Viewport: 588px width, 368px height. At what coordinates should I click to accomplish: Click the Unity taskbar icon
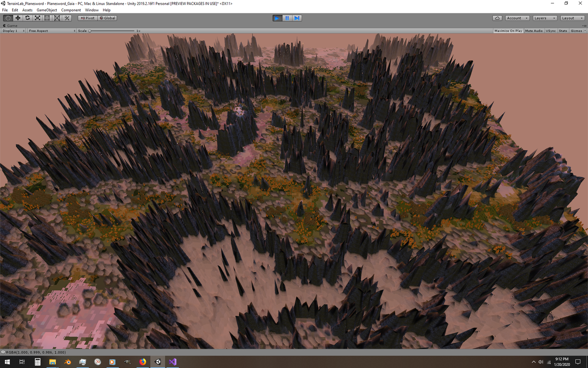(158, 362)
